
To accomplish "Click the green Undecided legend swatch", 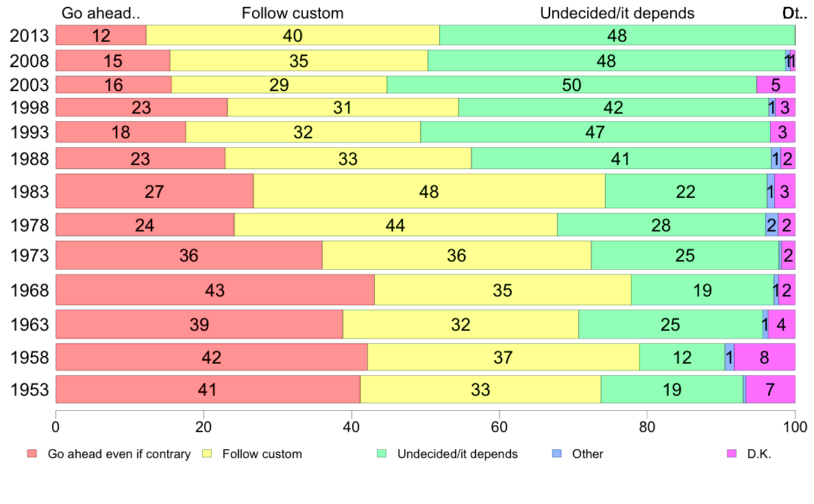I will coord(382,453).
